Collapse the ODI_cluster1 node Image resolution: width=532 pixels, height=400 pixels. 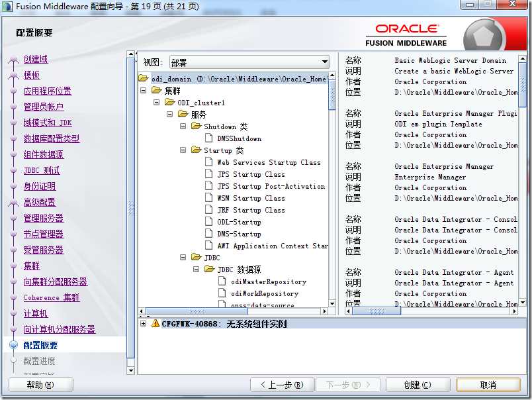point(156,102)
